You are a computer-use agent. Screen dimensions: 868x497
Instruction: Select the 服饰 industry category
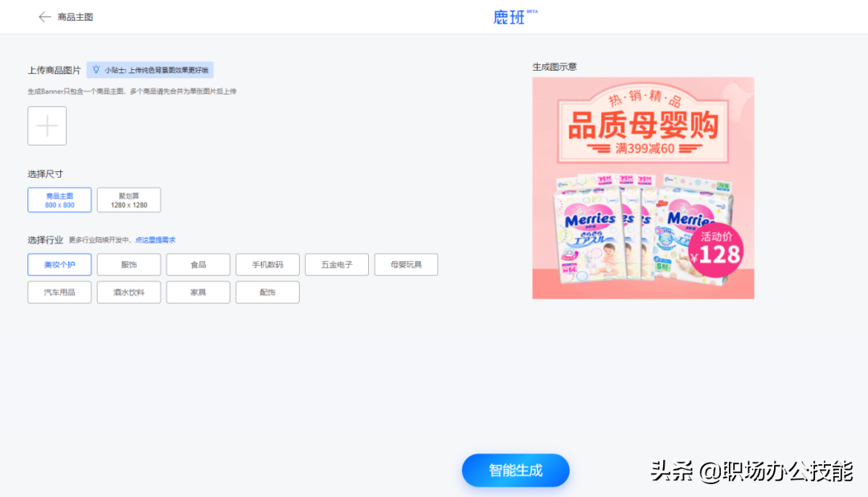129,264
